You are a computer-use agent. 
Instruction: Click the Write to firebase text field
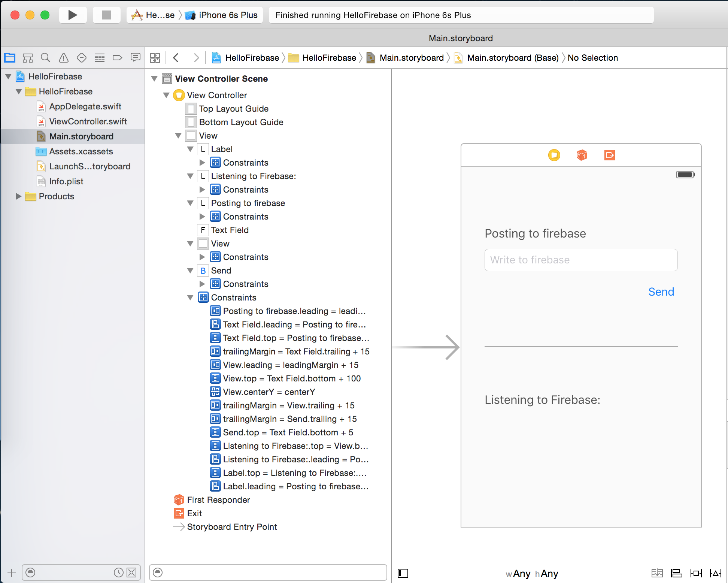581,260
